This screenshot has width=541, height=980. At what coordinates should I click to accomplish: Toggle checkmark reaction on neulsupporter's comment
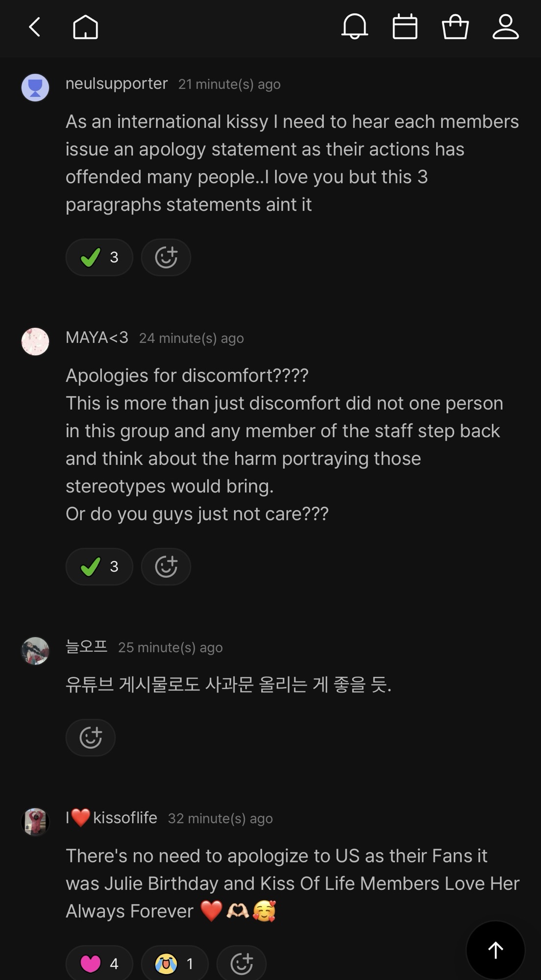pos(99,257)
